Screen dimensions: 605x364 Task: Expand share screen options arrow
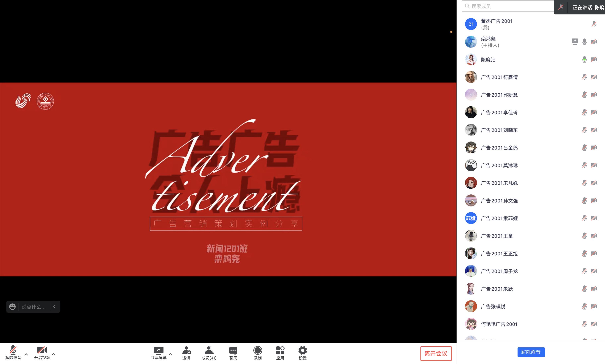pyautogui.click(x=170, y=354)
